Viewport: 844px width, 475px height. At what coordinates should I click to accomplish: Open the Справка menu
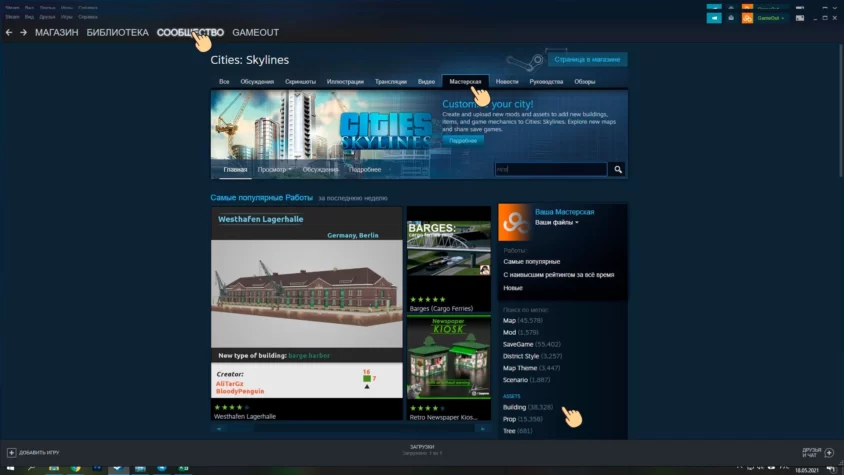tap(88, 17)
